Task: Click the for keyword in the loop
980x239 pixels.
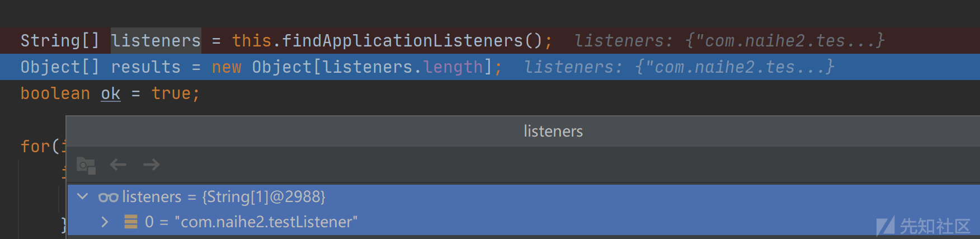Action: coord(36,147)
